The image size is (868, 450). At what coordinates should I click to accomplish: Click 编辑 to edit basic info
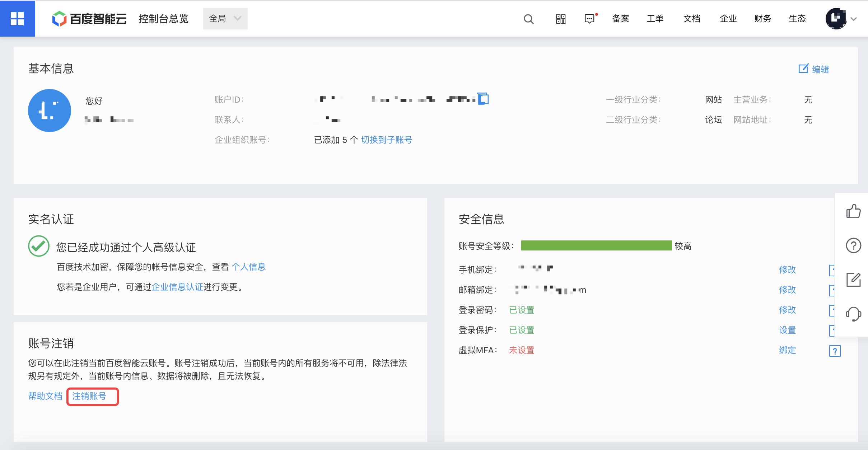tap(813, 69)
